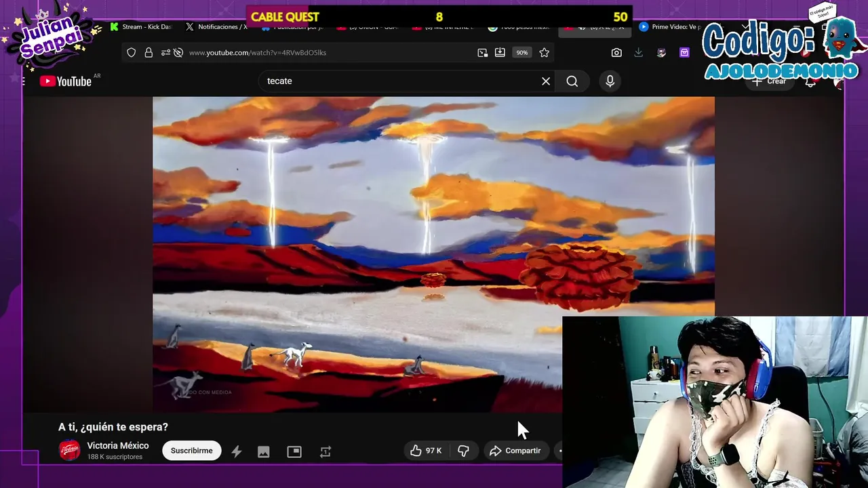Open browser downloads arrow

click(638, 52)
